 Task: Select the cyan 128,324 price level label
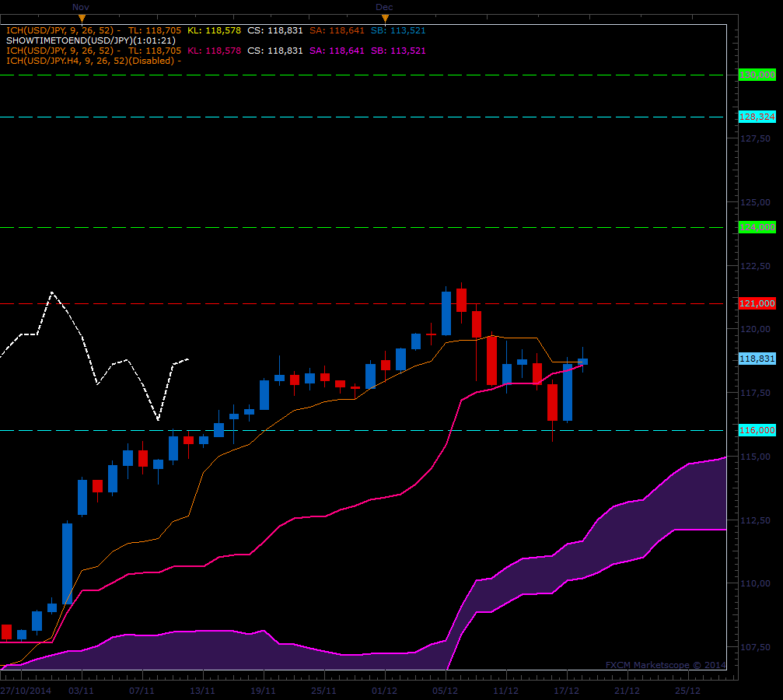click(x=757, y=117)
